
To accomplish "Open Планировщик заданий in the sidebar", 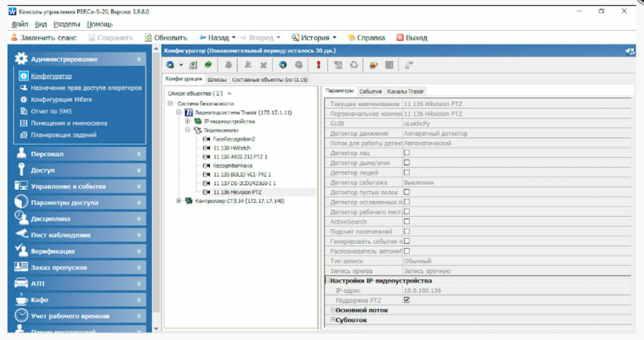I will [64, 134].
